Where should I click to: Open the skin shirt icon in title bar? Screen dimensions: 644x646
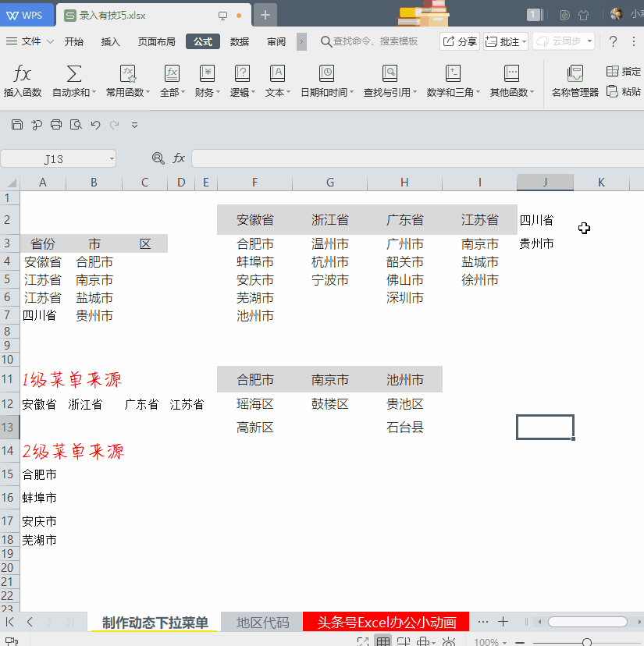coord(583,16)
